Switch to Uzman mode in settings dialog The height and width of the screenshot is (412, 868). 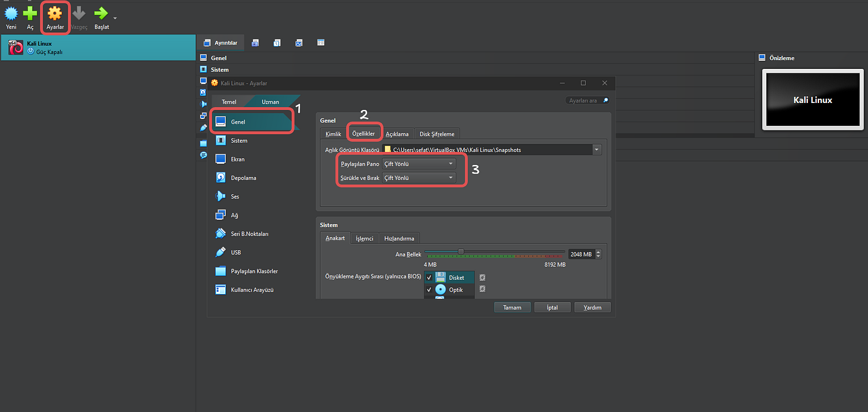270,102
